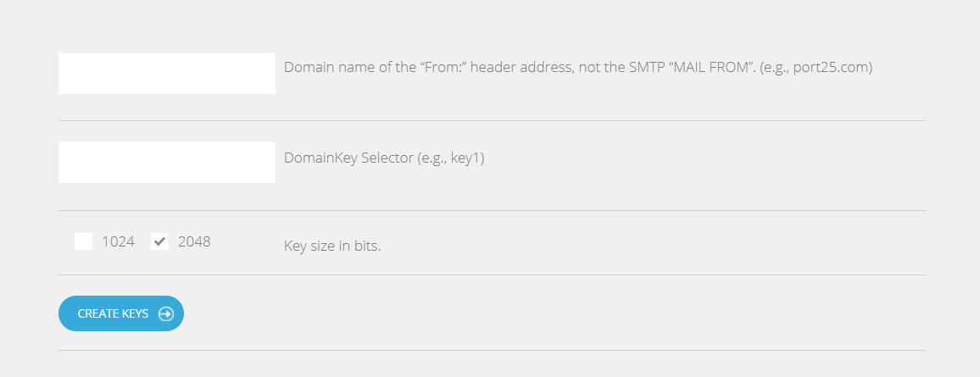Image resolution: width=980 pixels, height=377 pixels.
Task: Check the 1024 key size checkbox
Action: pos(83,241)
